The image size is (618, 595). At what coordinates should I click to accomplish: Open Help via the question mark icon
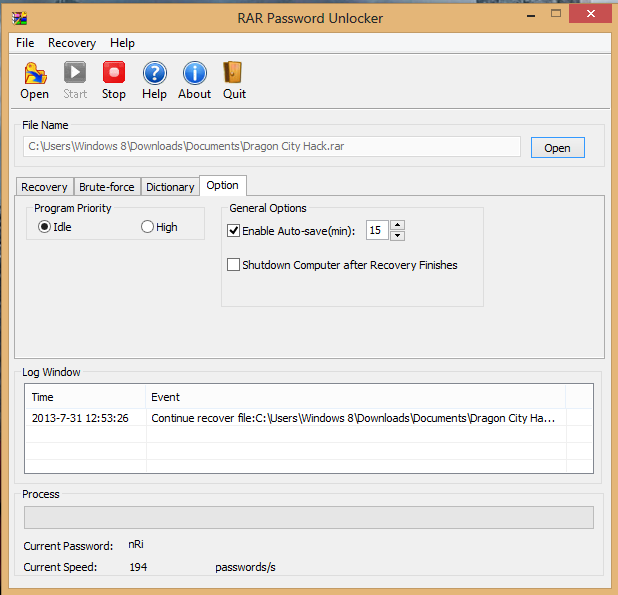pyautogui.click(x=154, y=73)
